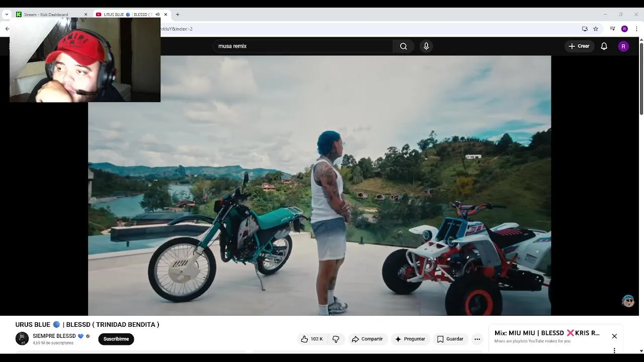Click the scrollbar up arrow
Viewport: 644px width, 362px height.
click(x=641, y=40)
